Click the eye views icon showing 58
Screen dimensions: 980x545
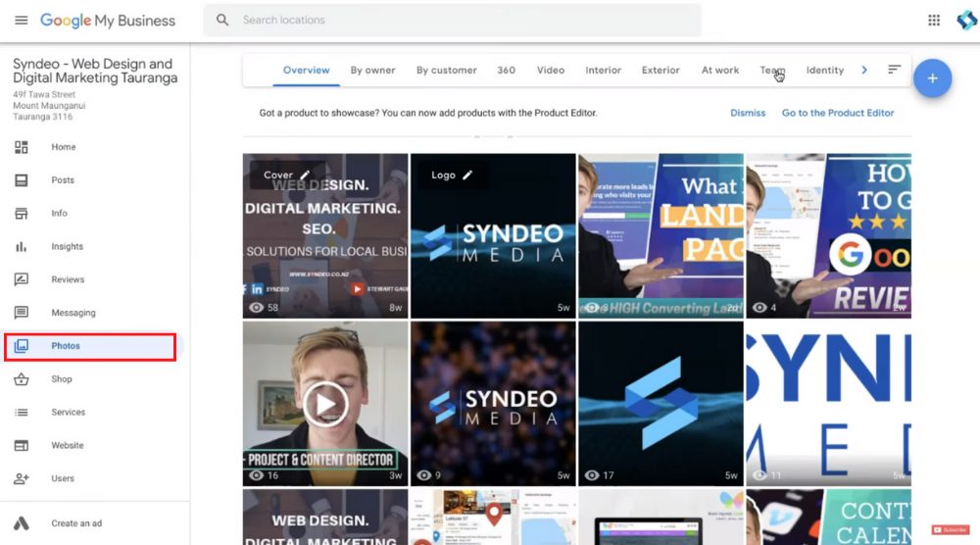click(256, 308)
